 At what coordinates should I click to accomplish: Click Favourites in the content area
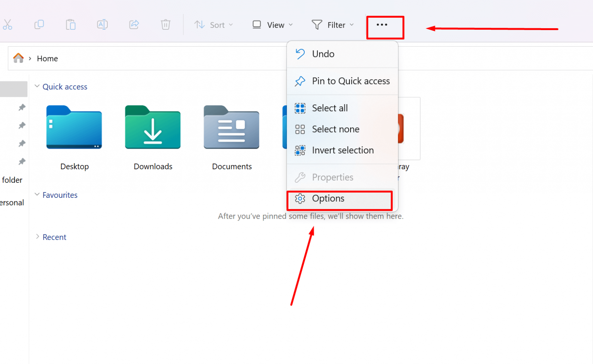click(x=60, y=195)
